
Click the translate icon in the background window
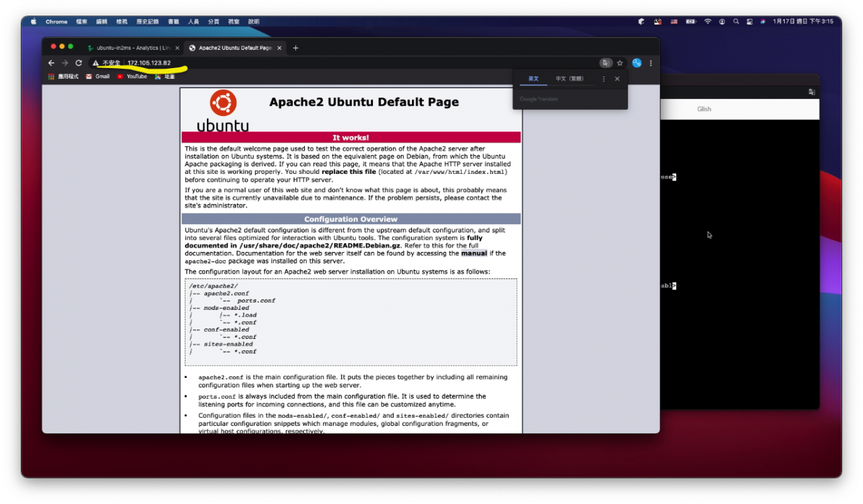pos(812,92)
